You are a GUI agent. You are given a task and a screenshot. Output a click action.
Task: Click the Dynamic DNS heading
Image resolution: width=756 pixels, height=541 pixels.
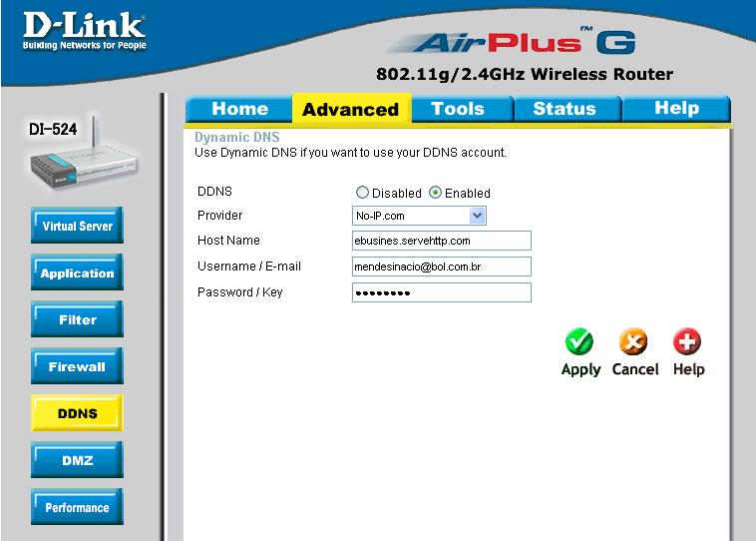tap(236, 137)
